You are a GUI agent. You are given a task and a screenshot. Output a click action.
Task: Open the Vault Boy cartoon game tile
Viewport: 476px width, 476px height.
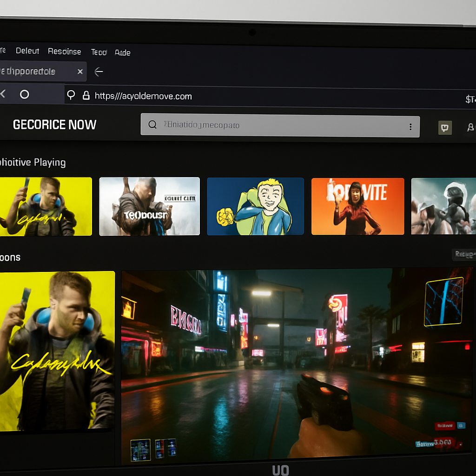[255, 206]
